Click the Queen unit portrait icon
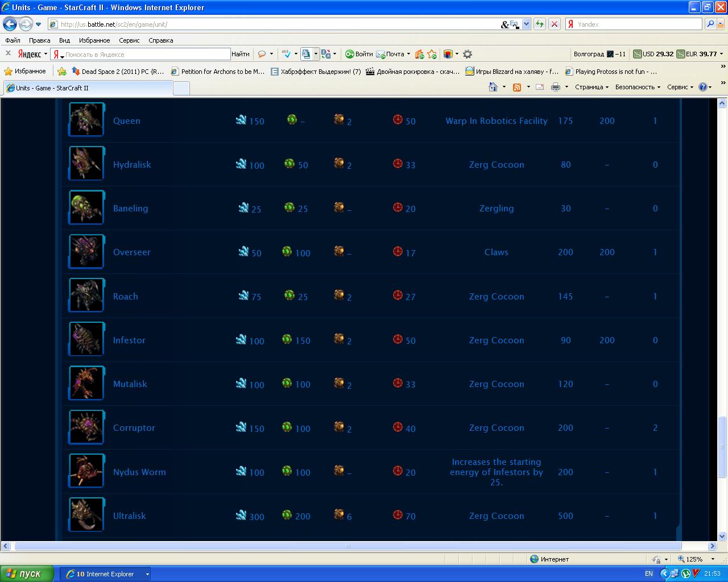 click(x=86, y=119)
